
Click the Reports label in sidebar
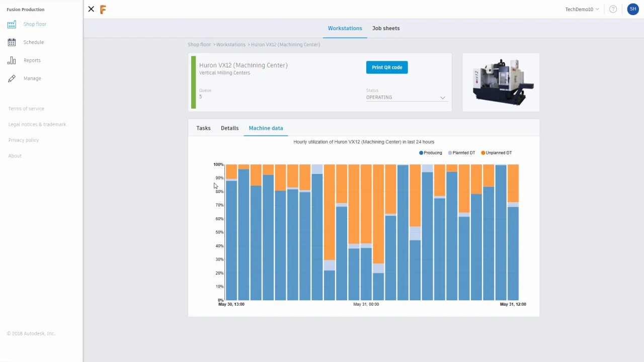[x=32, y=60]
